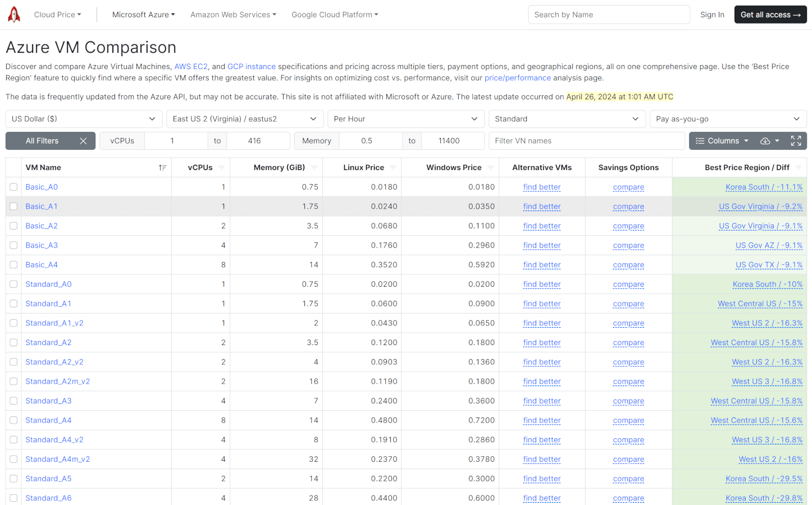Open the filter icon on Memory (GiB) column

coord(314,167)
